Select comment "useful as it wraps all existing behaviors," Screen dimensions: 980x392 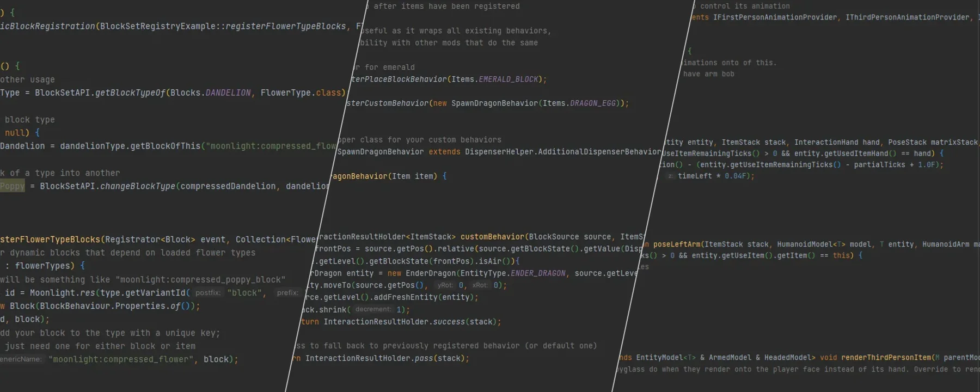click(456, 30)
